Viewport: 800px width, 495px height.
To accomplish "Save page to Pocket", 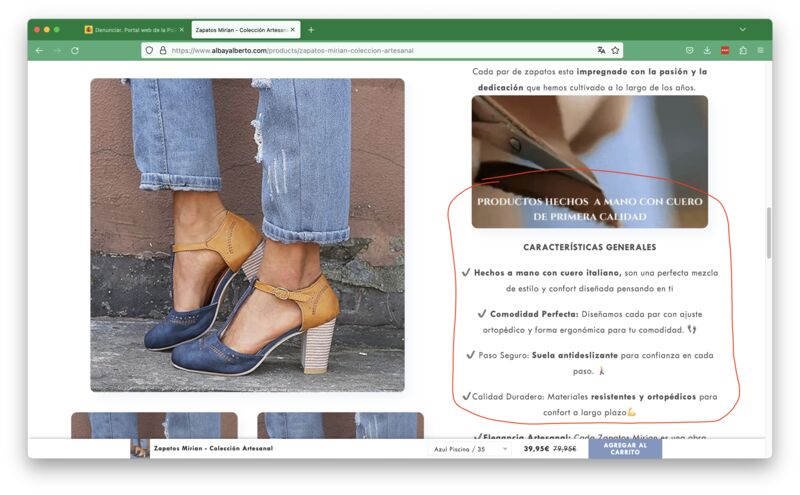I will (689, 50).
